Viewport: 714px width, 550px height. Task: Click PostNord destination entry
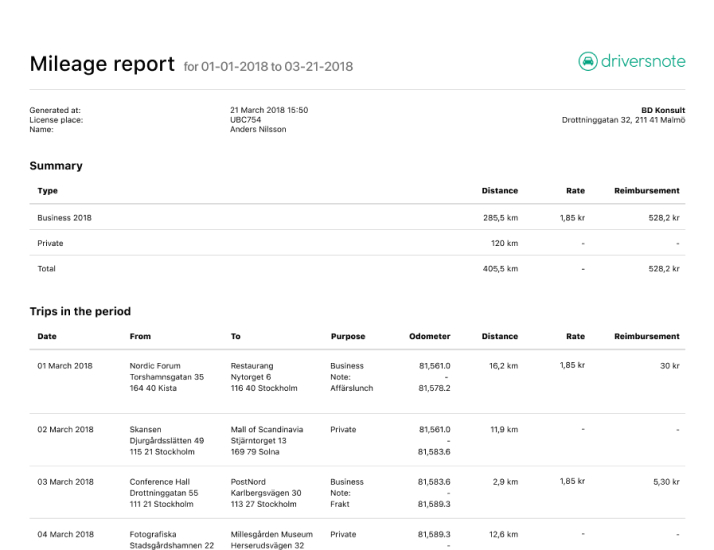[x=266, y=493]
